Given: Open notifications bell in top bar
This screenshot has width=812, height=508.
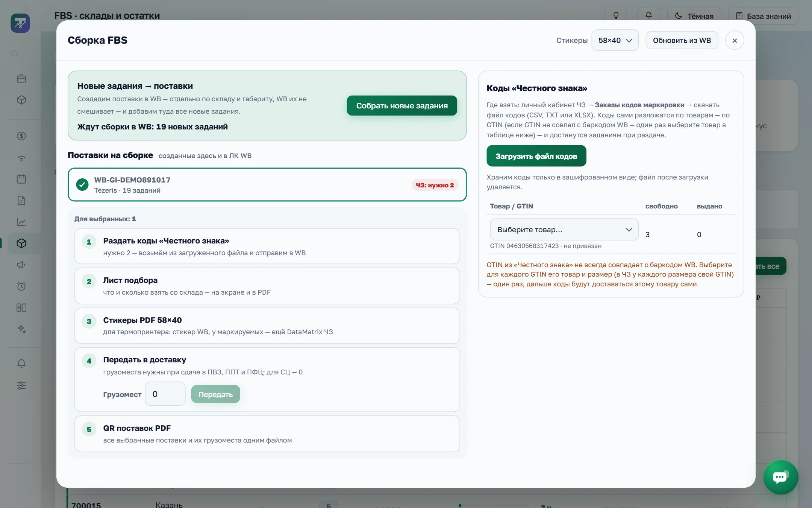Looking at the screenshot, I should [648, 16].
